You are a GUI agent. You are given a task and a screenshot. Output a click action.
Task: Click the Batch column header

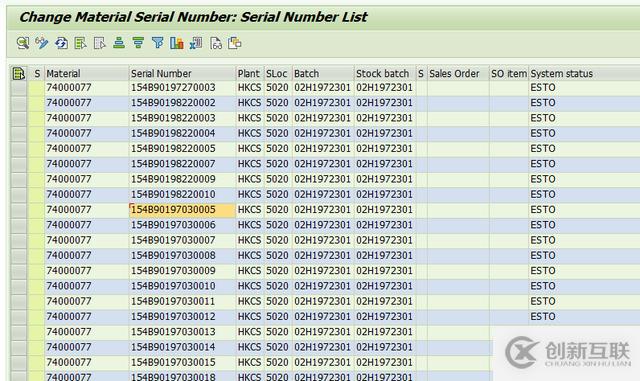[x=323, y=74]
